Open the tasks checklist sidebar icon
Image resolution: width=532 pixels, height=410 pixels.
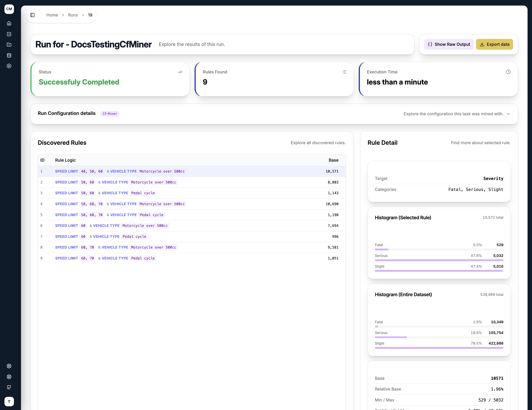tap(9, 34)
